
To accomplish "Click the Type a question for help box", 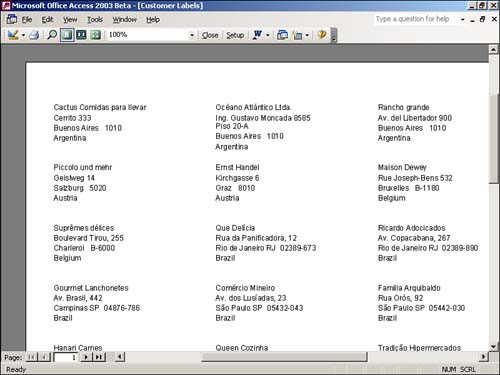I will point(416,19).
